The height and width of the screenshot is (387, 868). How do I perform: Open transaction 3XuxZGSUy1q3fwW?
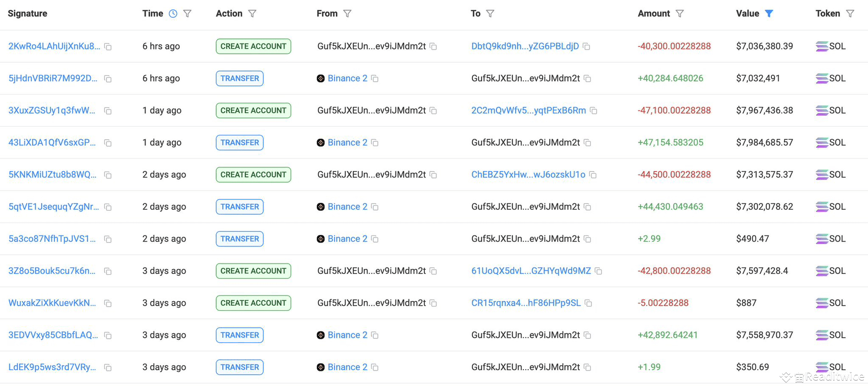(x=52, y=110)
